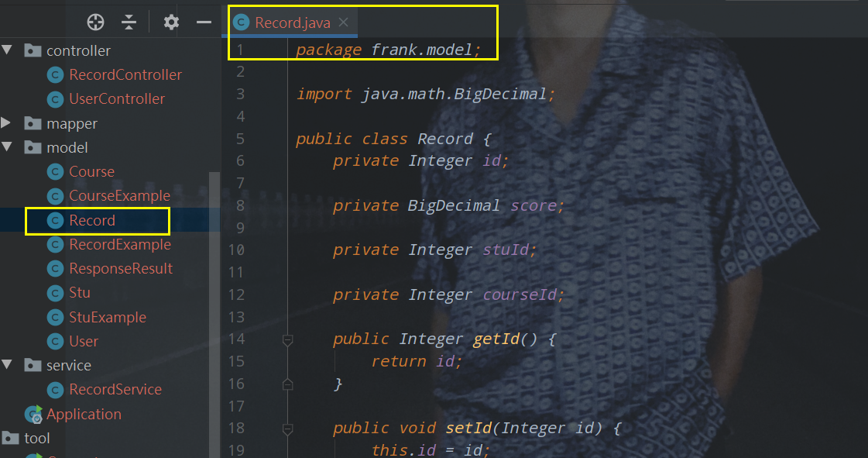The height and width of the screenshot is (458, 868).
Task: Collapse the controller folder arrow
Action: (7, 50)
